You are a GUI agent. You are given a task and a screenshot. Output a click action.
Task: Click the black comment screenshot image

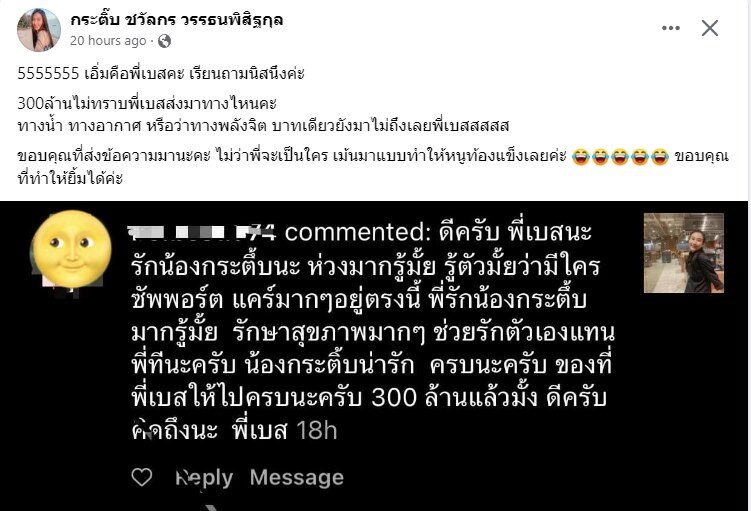tap(374, 356)
